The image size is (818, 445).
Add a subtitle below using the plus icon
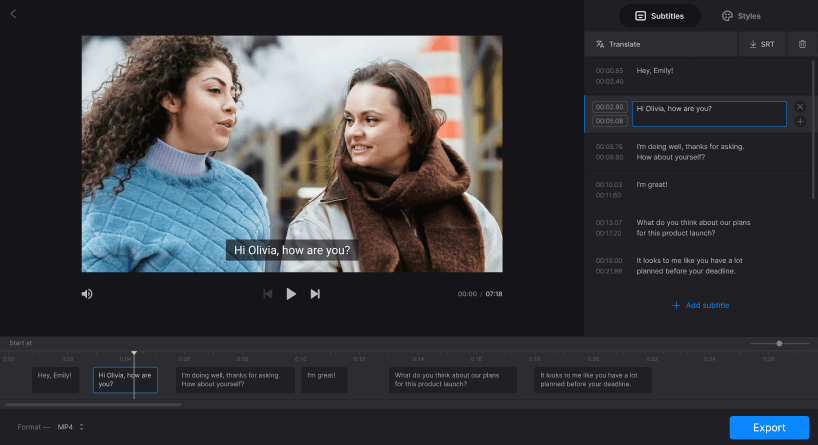pos(800,121)
